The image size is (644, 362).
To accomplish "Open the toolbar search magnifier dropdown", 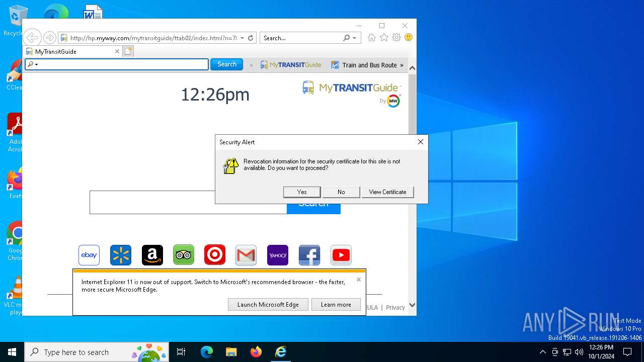I will pos(32,64).
